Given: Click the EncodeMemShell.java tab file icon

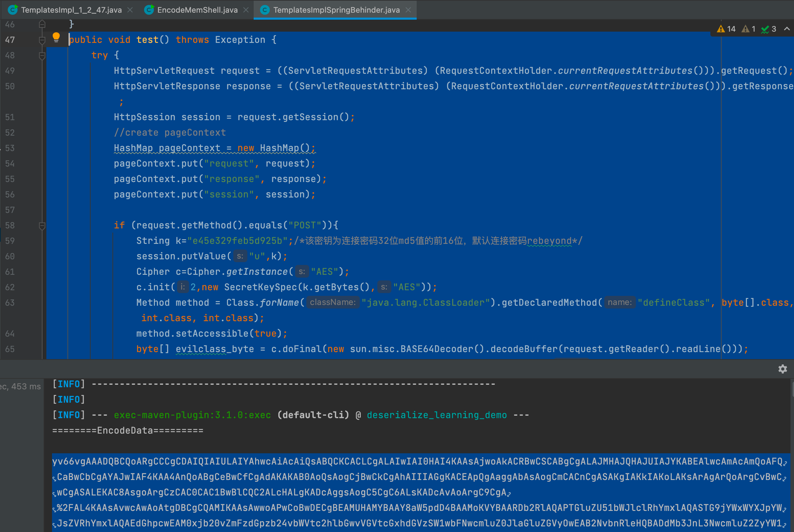Looking at the screenshot, I should point(149,10).
